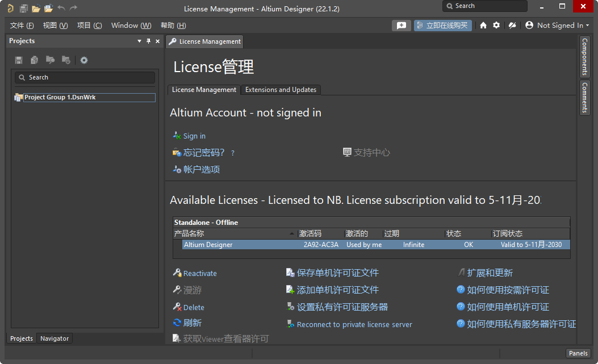Open the Projects panel dropdown arrow
This screenshot has height=364, width=598.
pyautogui.click(x=139, y=41)
